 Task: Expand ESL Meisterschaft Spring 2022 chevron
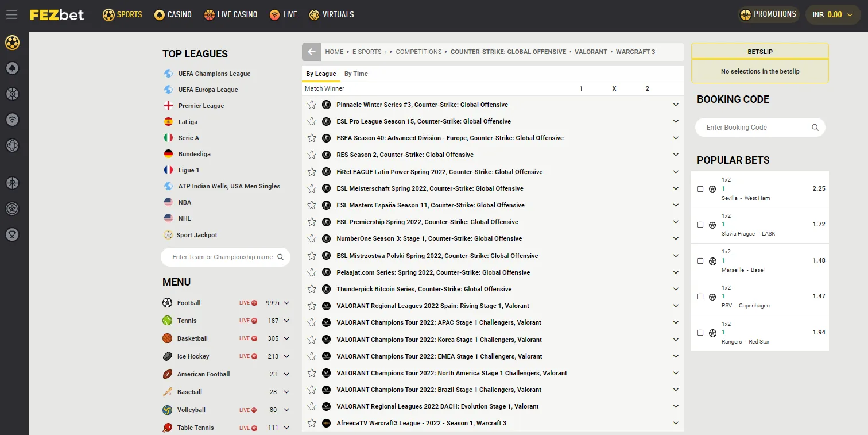[676, 188]
